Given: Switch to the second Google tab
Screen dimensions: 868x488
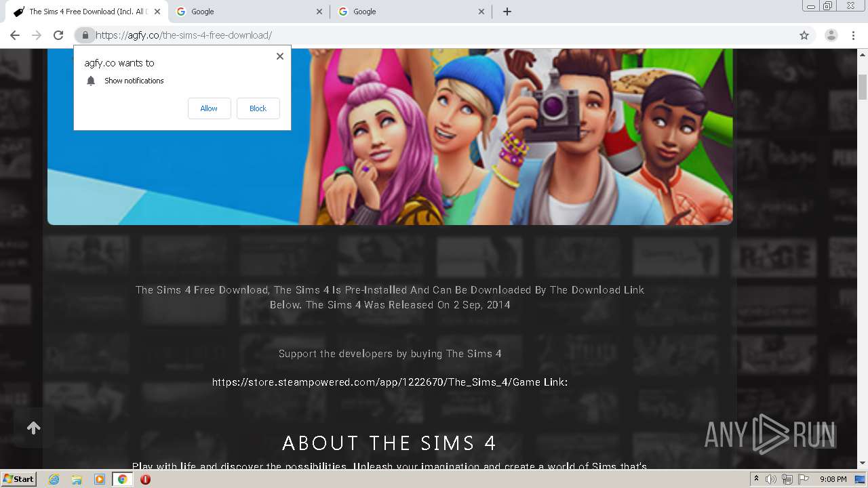Looking at the screenshot, I should pos(410,12).
